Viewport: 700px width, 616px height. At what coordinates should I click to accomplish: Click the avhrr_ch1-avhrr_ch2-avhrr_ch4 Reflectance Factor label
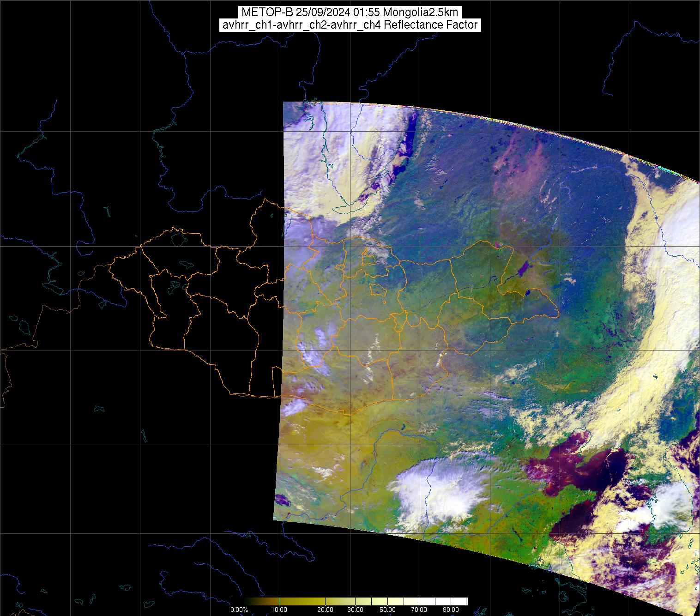tap(350, 25)
